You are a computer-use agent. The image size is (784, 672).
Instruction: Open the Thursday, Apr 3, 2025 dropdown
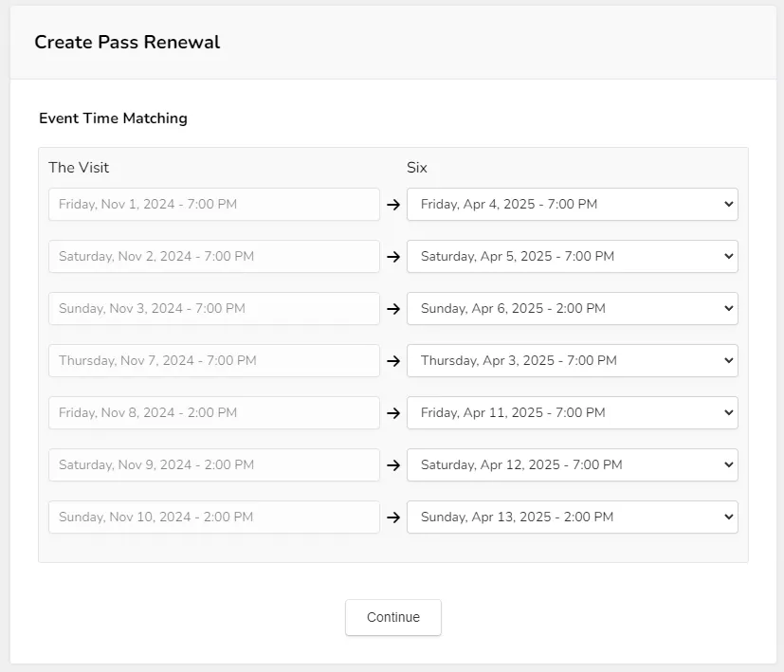(572, 360)
